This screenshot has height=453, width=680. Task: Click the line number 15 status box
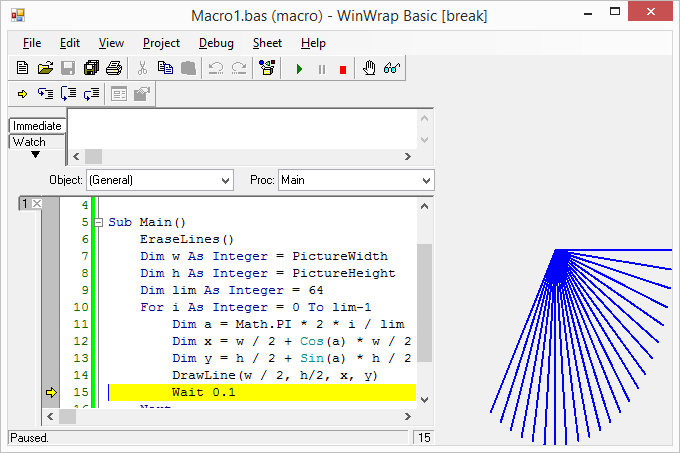[x=424, y=438]
